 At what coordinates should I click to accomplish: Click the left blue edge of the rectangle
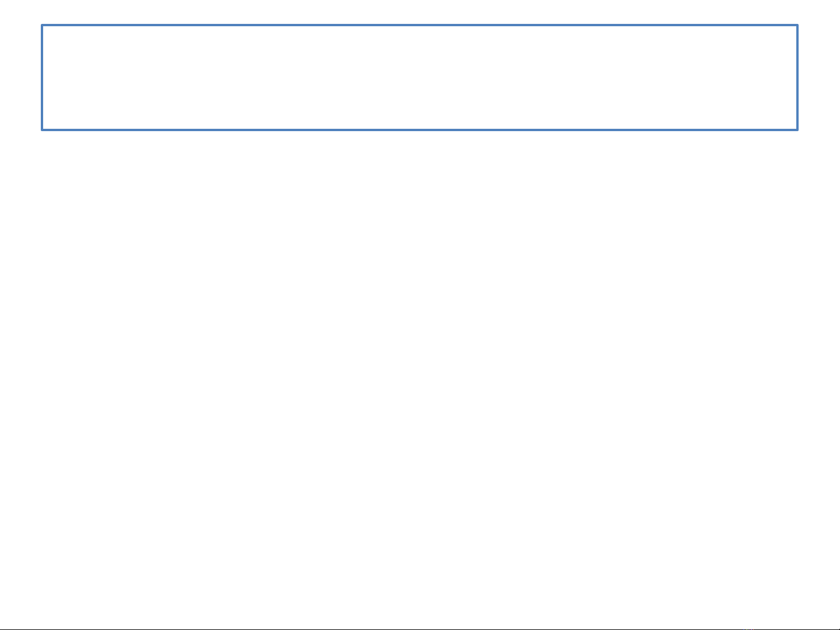pyautogui.click(x=42, y=78)
